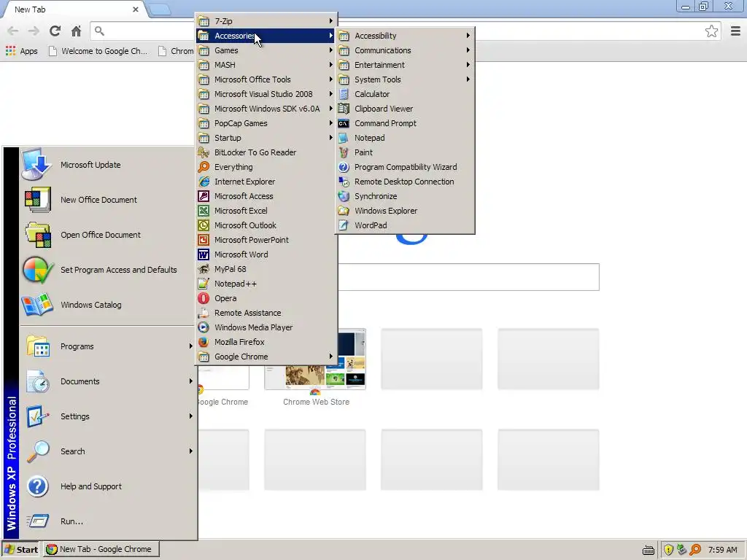Launch the Everything search program
Viewport: 747px width, 560px height.
[266, 167]
